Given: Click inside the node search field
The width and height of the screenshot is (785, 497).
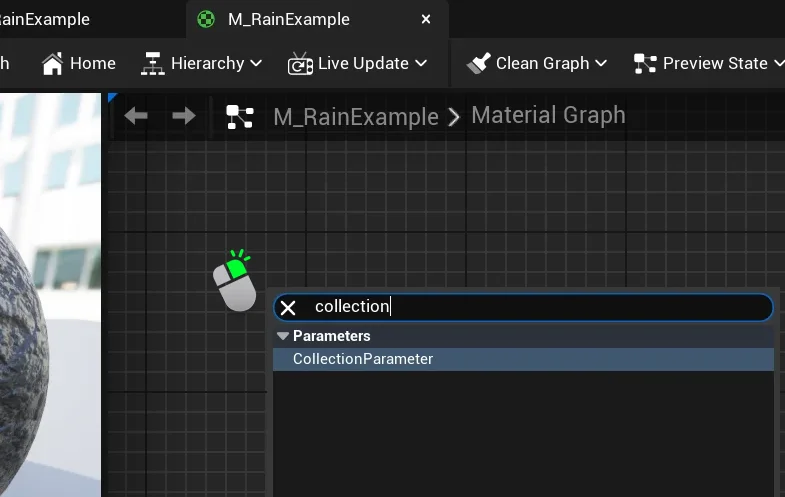Looking at the screenshot, I should tap(540, 307).
